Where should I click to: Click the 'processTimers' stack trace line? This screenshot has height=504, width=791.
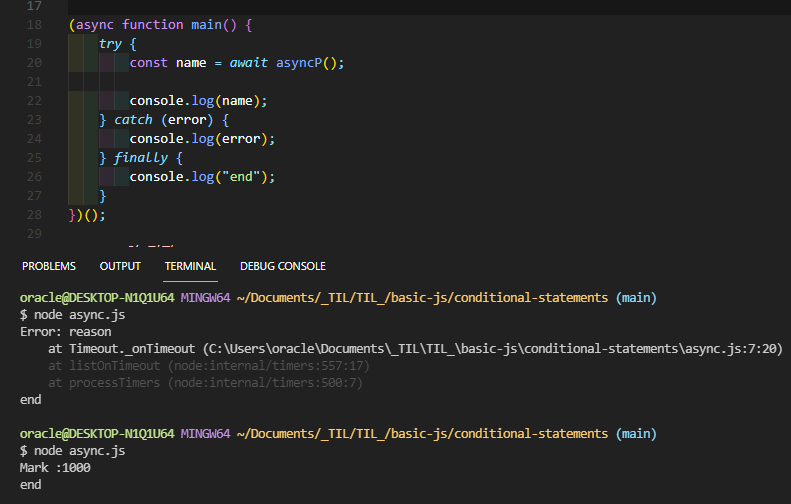tap(205, 383)
